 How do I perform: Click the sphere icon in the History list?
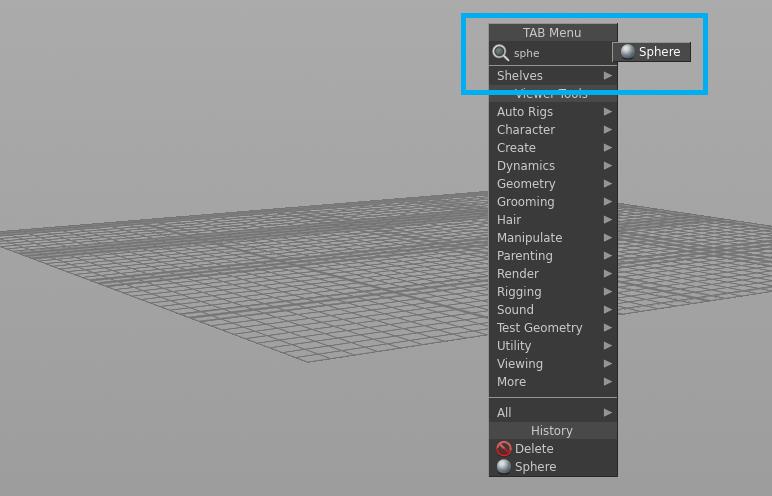tap(504, 467)
